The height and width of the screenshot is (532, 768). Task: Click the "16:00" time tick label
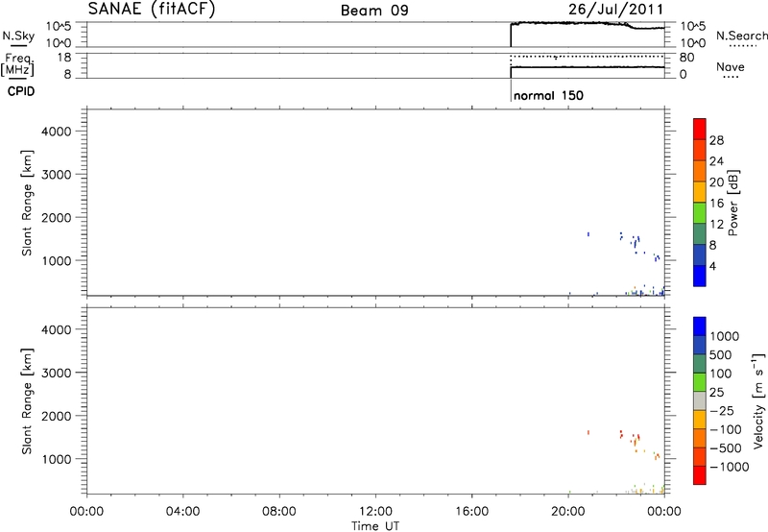tap(471, 512)
